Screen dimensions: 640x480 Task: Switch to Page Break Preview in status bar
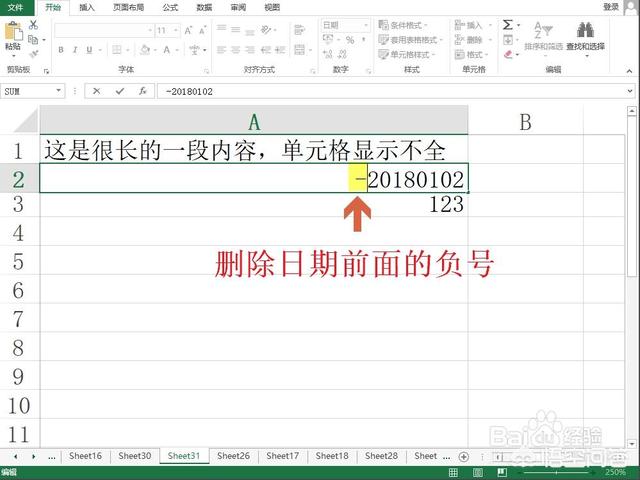click(x=502, y=473)
